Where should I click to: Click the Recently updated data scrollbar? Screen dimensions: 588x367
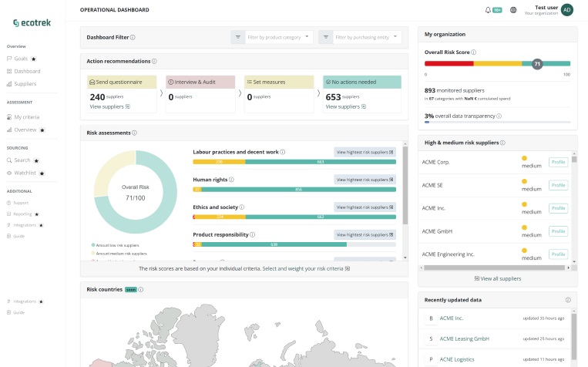(574, 337)
